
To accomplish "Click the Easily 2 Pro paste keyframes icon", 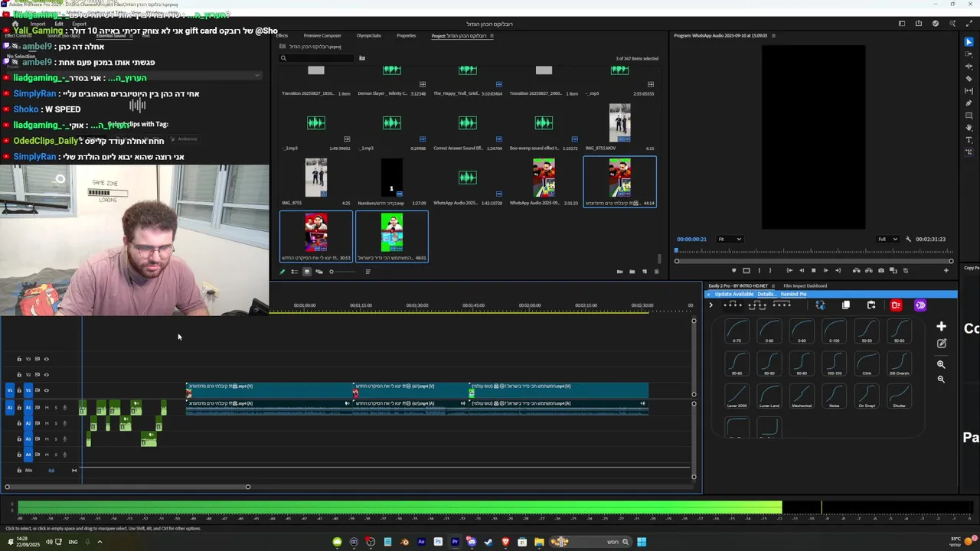I will [x=871, y=305].
